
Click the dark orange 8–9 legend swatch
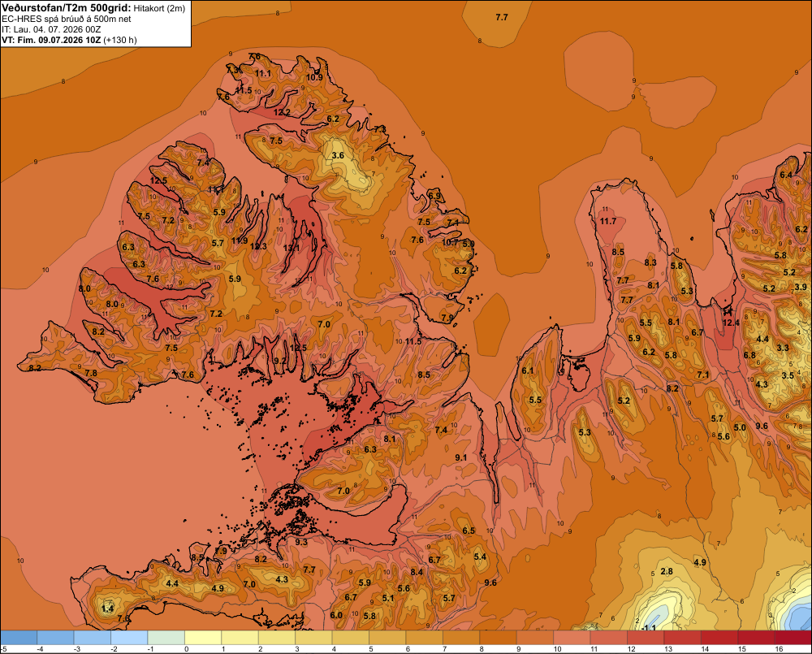tap(499, 638)
